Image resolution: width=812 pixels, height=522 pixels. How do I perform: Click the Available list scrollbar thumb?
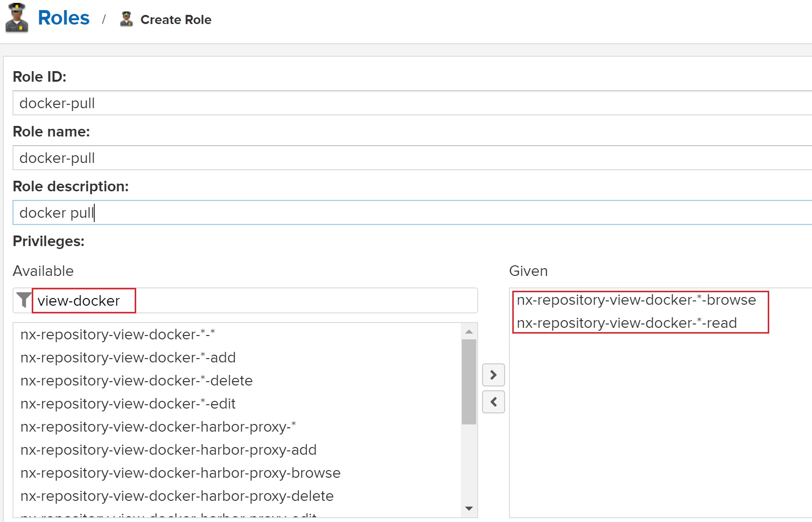click(469, 382)
